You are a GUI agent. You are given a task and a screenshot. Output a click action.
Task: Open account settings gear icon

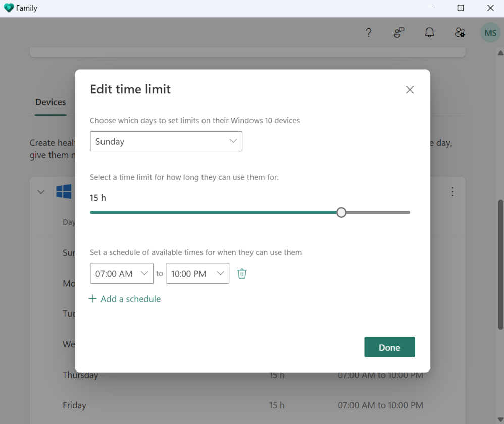[460, 32]
